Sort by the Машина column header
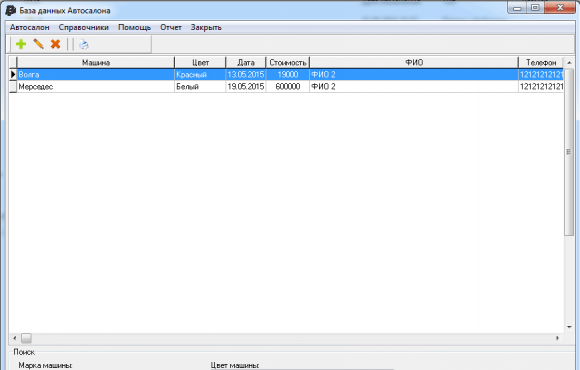 96,63
